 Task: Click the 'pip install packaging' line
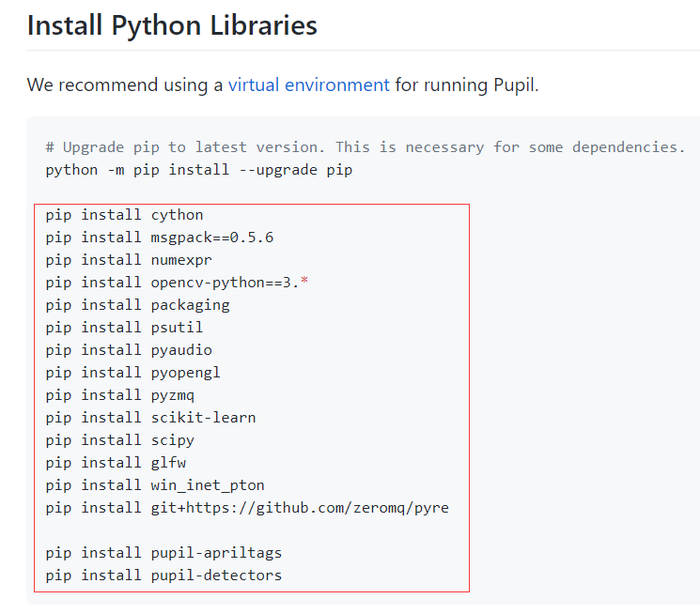click(x=137, y=305)
